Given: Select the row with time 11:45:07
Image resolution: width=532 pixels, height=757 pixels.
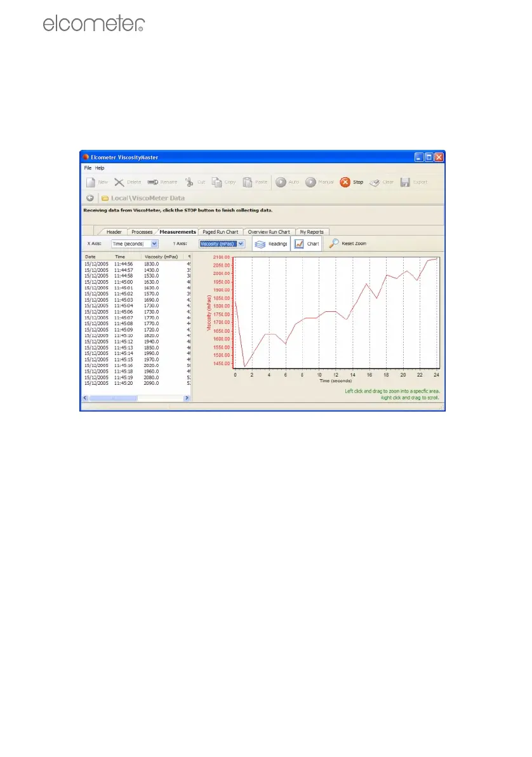Looking at the screenshot, I should [137, 318].
